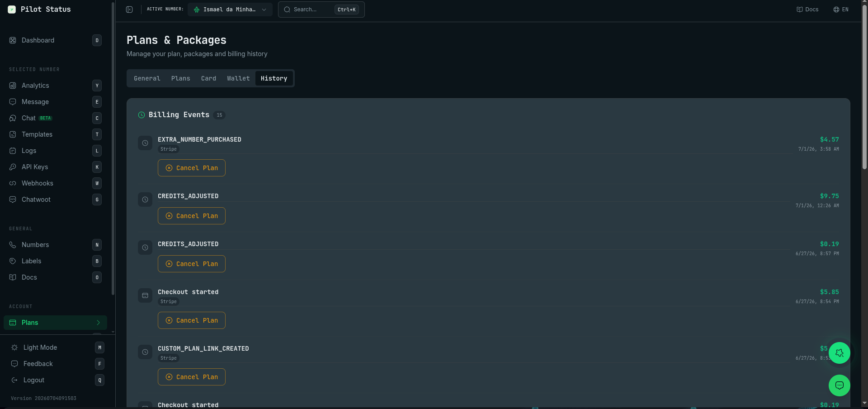868x409 pixels.
Task: Click the globe language icon
Action: pos(836,10)
